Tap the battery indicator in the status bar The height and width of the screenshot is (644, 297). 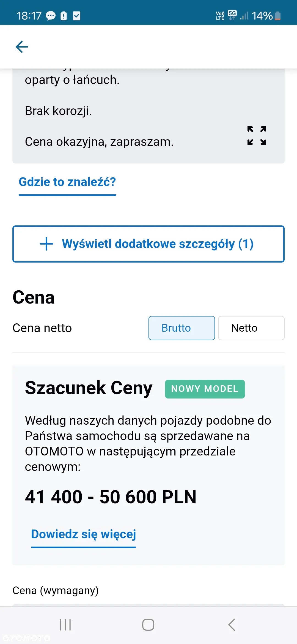[x=278, y=16]
